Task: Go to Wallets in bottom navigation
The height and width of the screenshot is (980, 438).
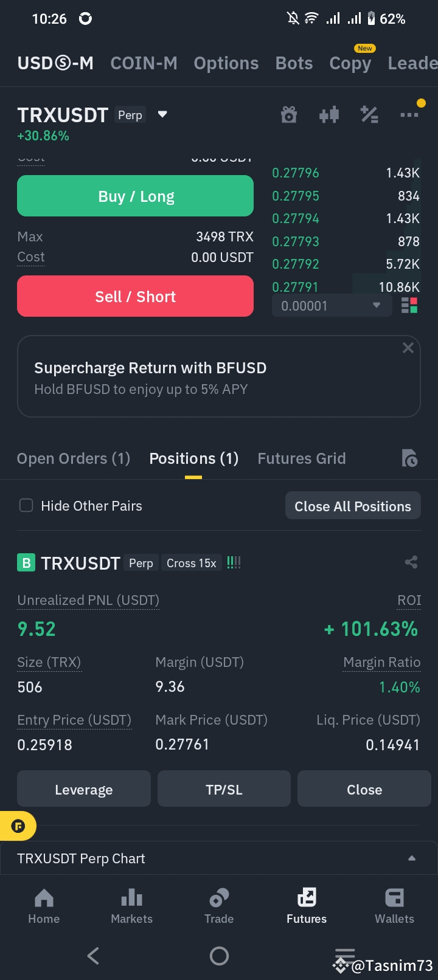Action: 394,906
